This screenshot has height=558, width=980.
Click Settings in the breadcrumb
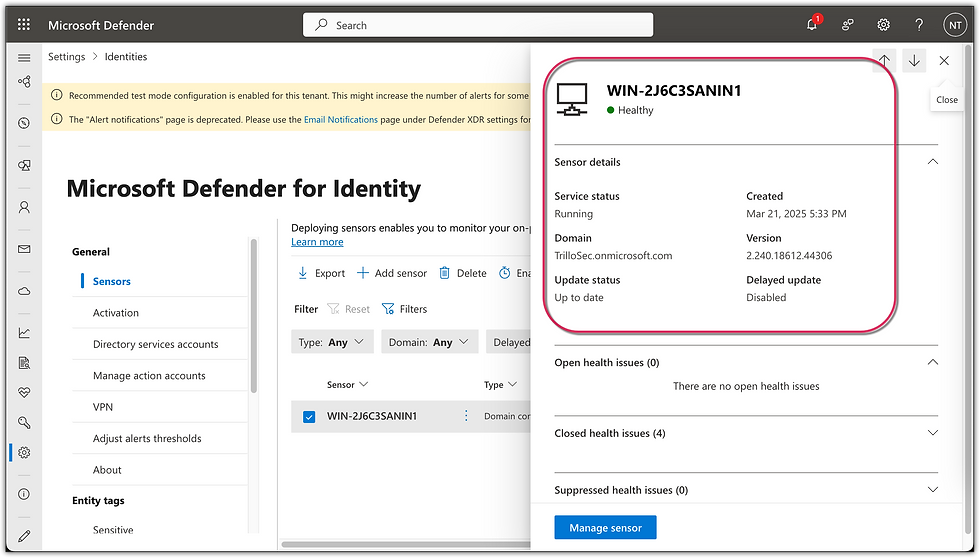click(x=66, y=57)
